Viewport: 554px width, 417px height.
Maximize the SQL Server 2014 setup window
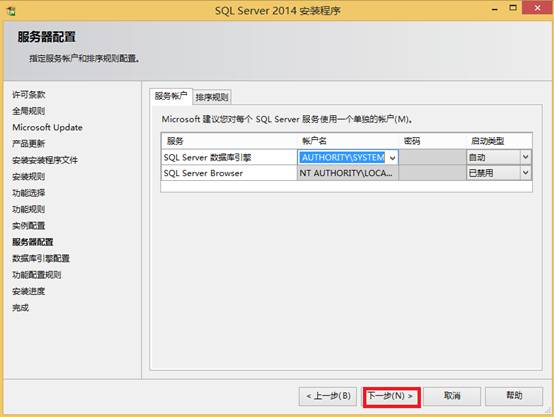click(x=513, y=8)
